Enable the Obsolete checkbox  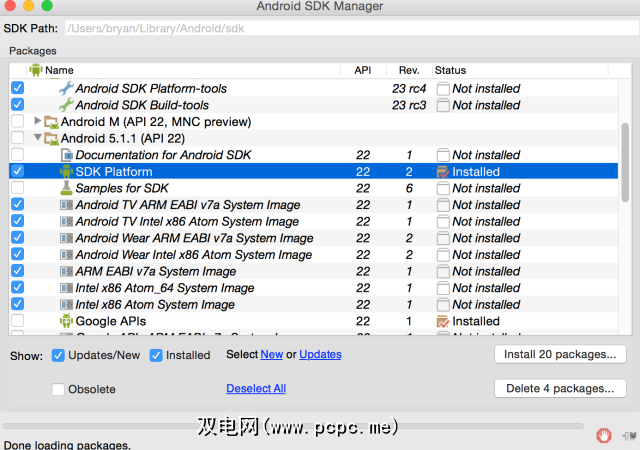point(58,388)
